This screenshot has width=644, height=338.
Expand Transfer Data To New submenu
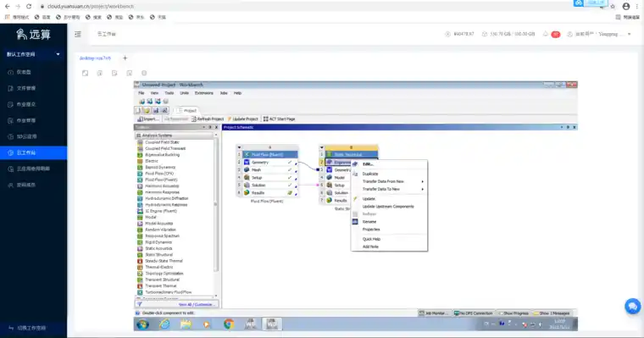pos(389,189)
